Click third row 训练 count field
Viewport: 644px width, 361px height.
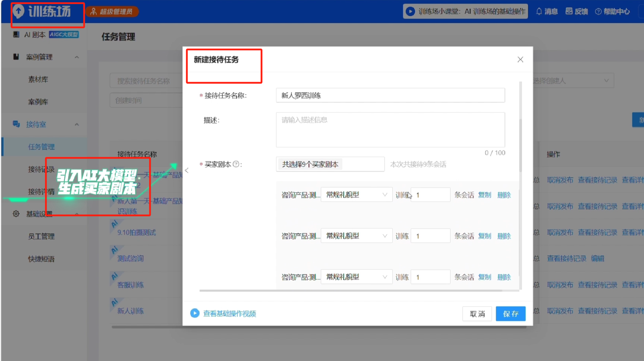point(431,277)
